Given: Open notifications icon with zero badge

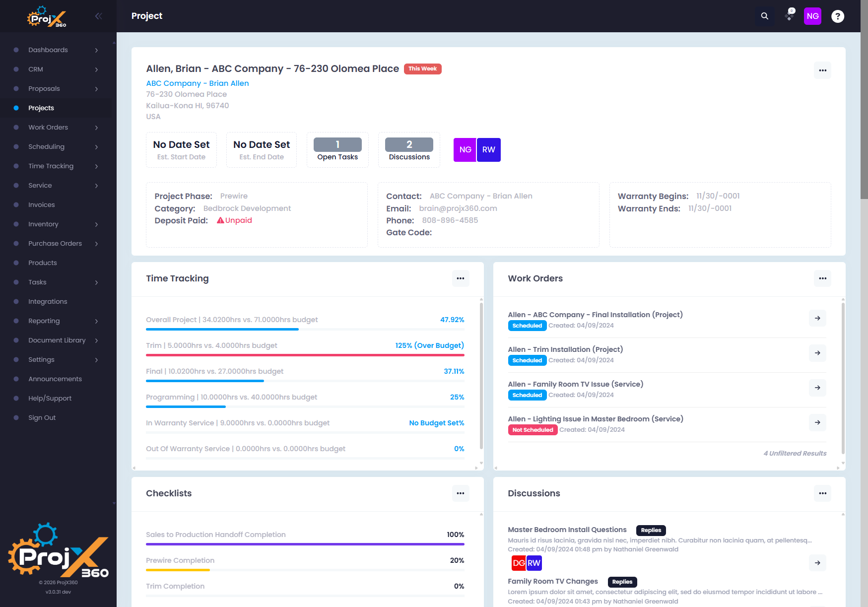Looking at the screenshot, I should point(789,16).
